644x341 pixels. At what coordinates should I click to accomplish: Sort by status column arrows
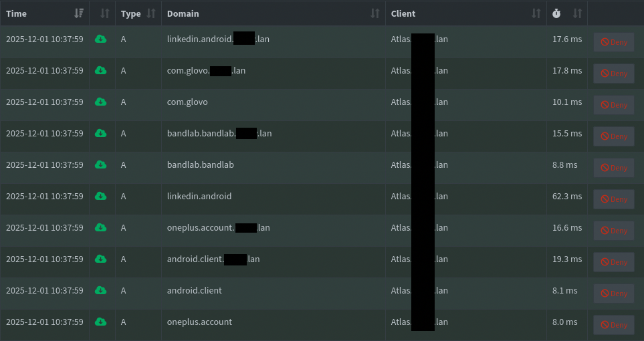pyautogui.click(x=104, y=13)
